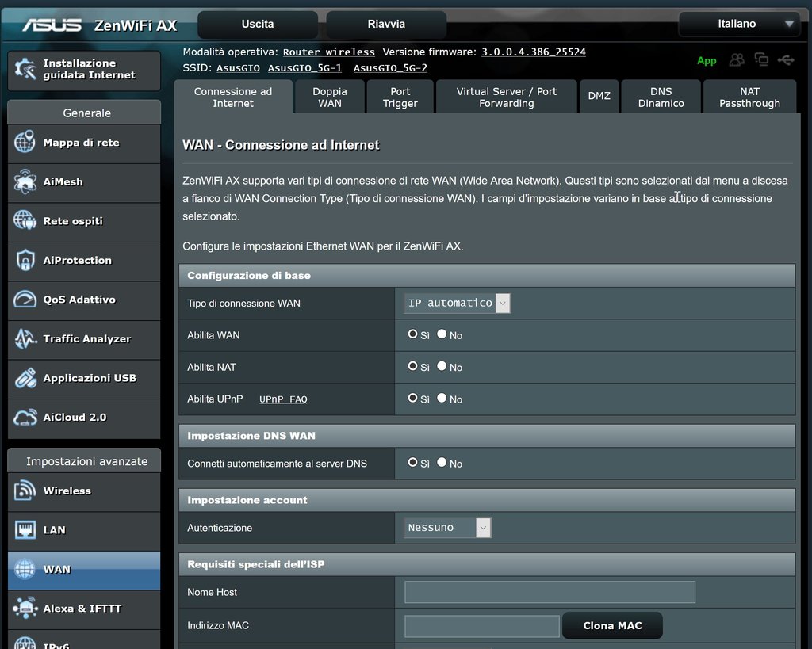Expand the Autenticazione dropdown

(447, 528)
